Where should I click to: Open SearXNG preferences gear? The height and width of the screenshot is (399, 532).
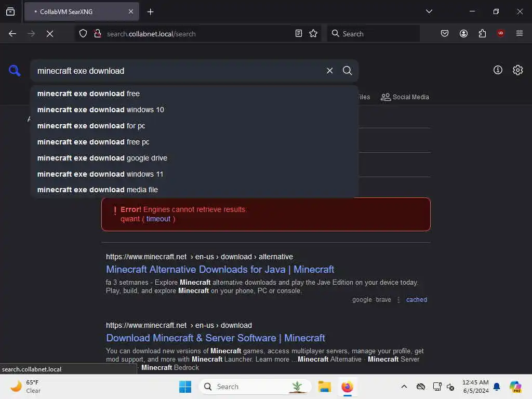click(x=518, y=70)
